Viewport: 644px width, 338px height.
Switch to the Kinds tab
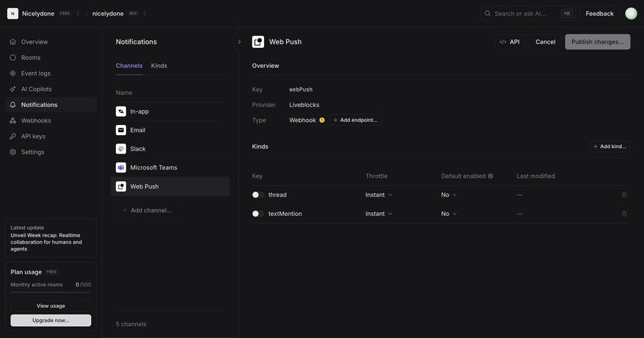click(x=159, y=66)
